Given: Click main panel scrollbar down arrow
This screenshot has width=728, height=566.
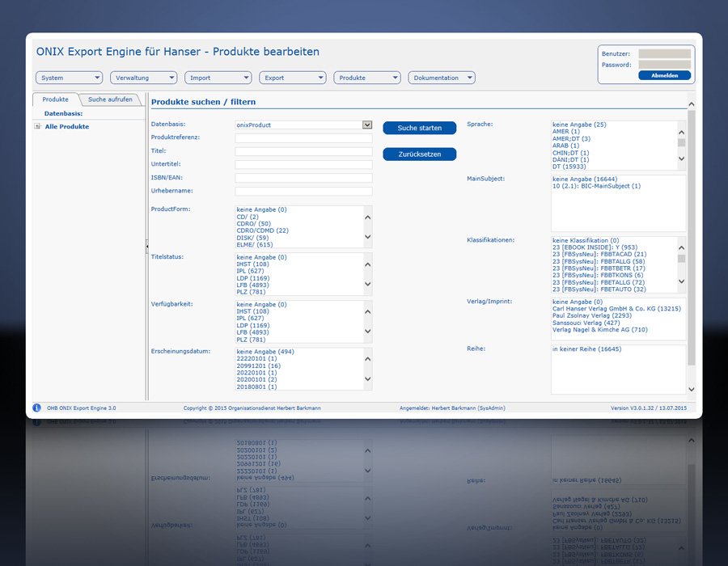Looking at the screenshot, I should [692, 389].
